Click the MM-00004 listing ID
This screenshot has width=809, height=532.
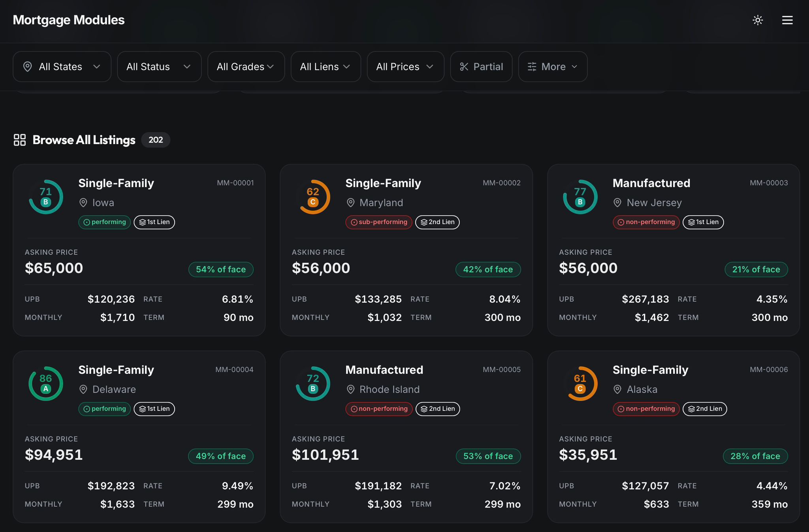tap(234, 369)
